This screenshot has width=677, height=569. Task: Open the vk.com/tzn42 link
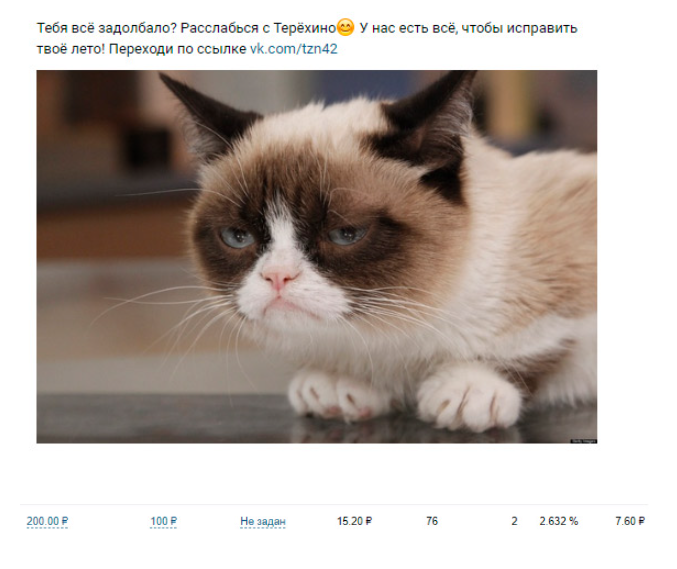click(294, 48)
